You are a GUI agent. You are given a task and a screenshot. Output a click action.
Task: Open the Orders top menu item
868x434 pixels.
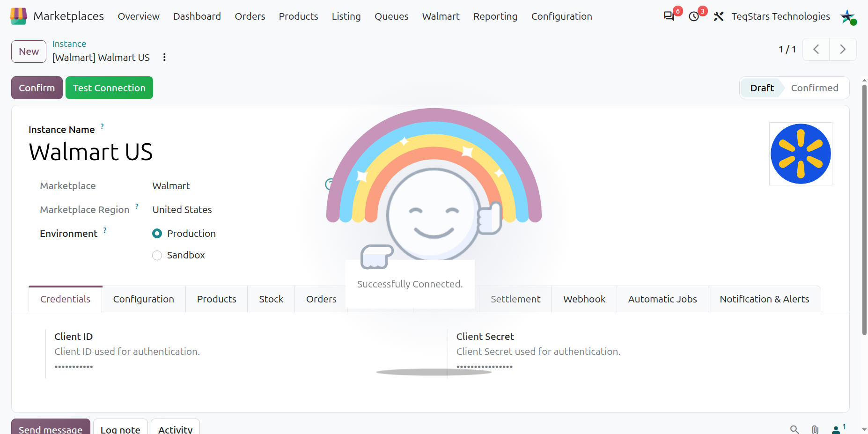(250, 16)
